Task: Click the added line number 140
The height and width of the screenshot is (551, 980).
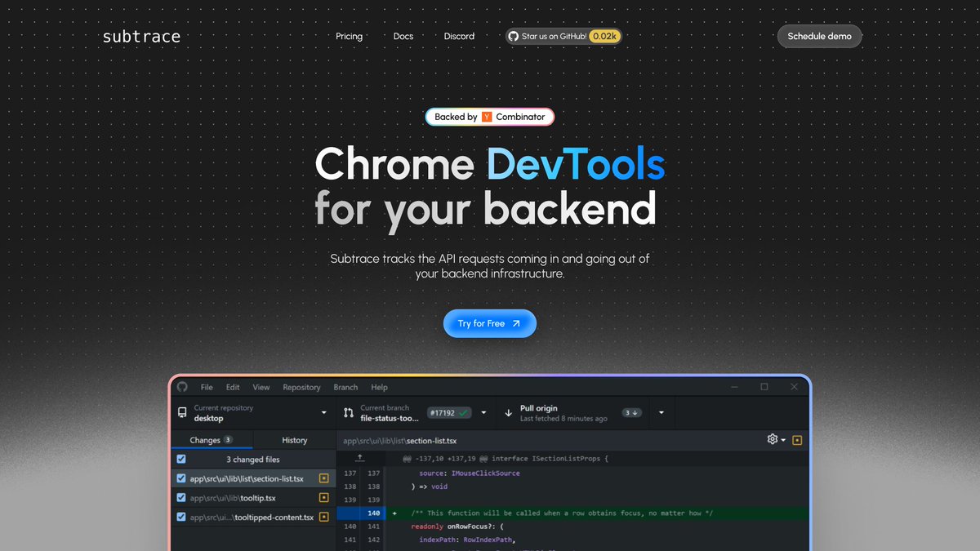Action: point(374,513)
